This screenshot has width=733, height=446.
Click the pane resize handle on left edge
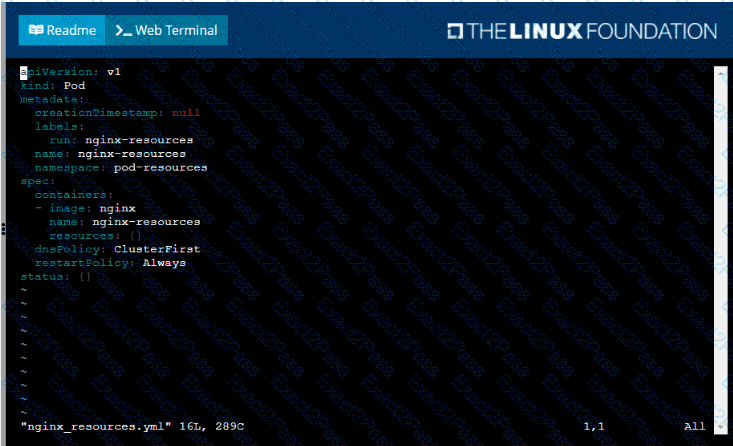pos(3,229)
